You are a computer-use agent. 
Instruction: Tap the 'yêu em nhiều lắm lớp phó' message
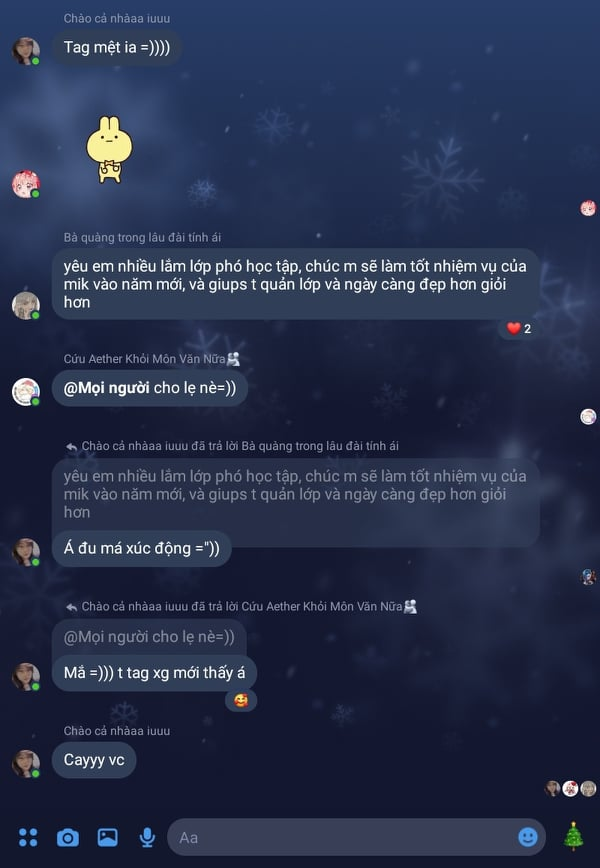point(296,284)
